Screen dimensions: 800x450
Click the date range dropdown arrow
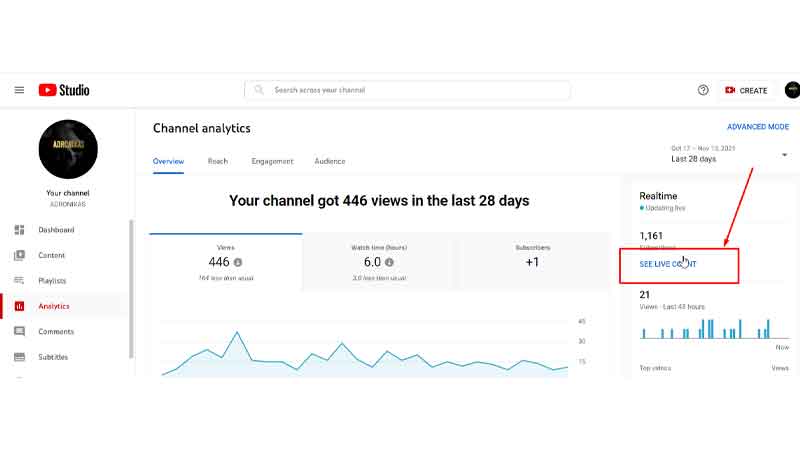785,155
